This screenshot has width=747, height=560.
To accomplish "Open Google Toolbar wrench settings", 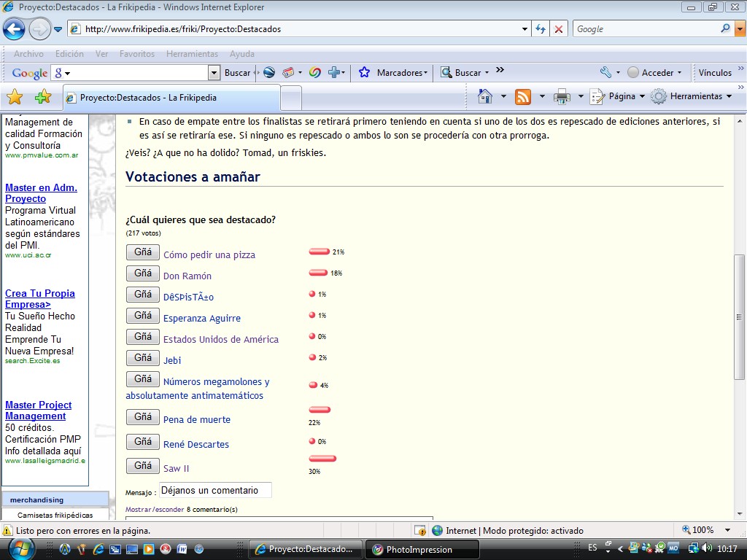I will coord(605,73).
